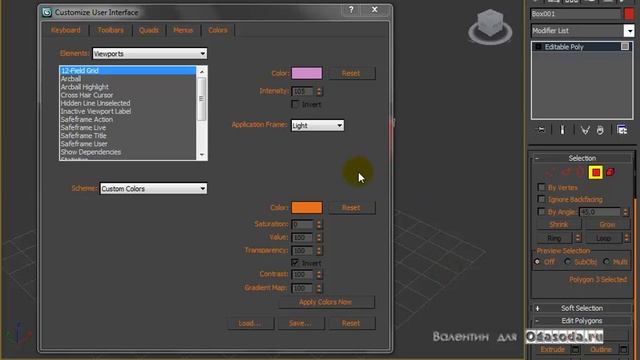The image size is (640, 360).
Task: Click the Save... button
Action: tap(300, 323)
